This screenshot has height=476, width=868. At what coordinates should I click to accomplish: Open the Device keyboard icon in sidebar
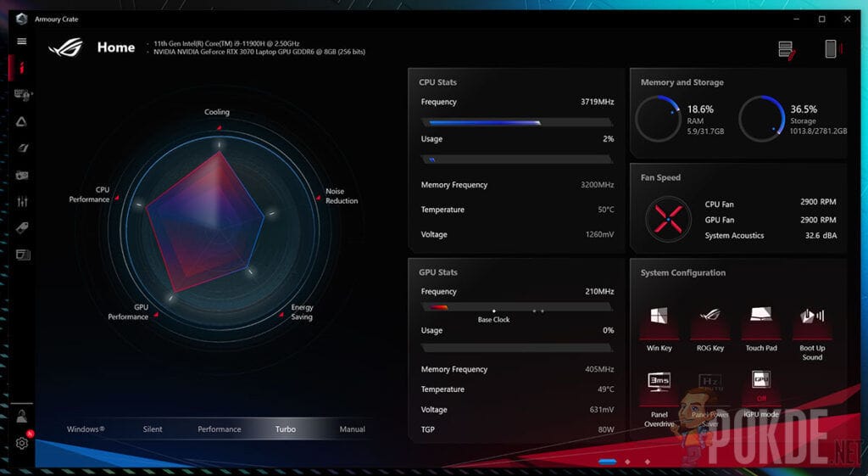[22, 95]
